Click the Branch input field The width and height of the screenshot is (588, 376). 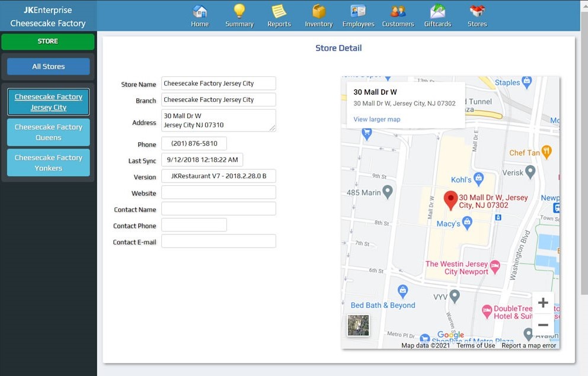(219, 99)
